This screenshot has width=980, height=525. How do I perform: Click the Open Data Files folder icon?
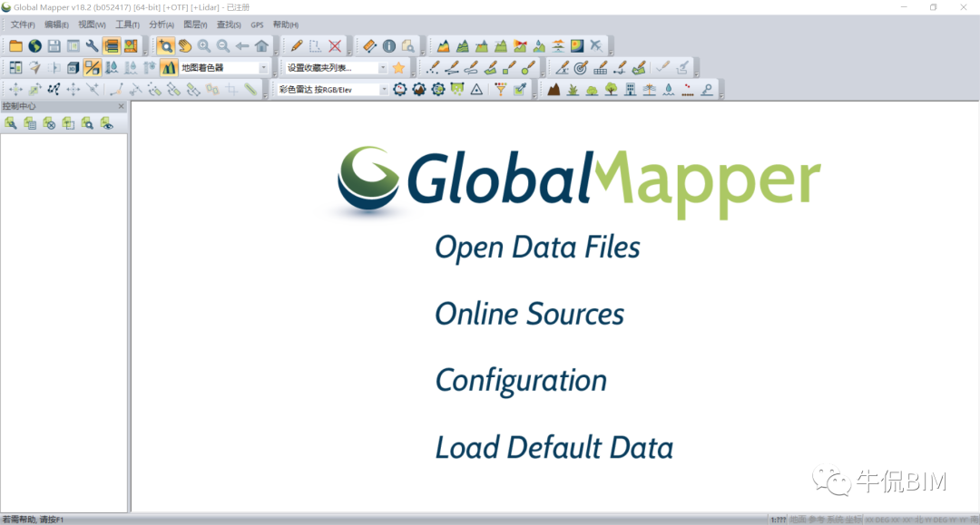click(x=15, y=46)
